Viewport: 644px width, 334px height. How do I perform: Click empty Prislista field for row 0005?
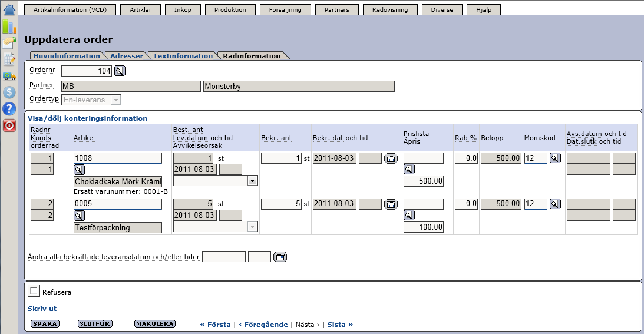tap(424, 204)
